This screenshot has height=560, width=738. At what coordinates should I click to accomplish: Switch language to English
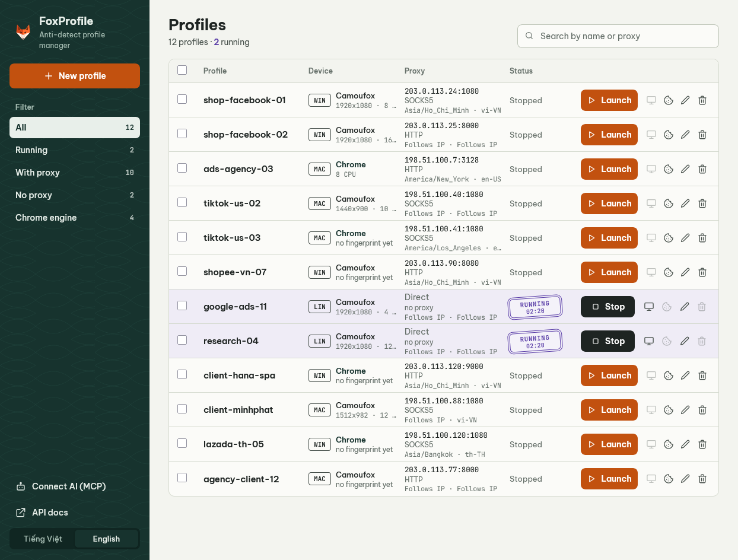pos(106,539)
